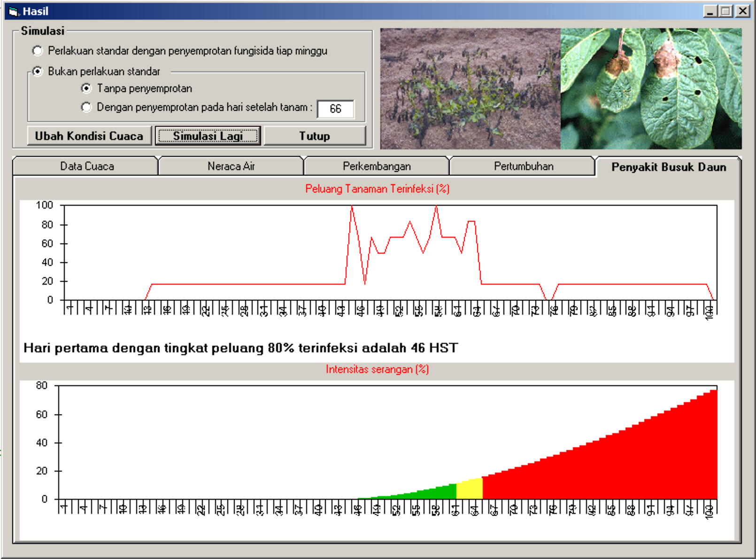Click the spray day field showing 66

[x=335, y=109]
